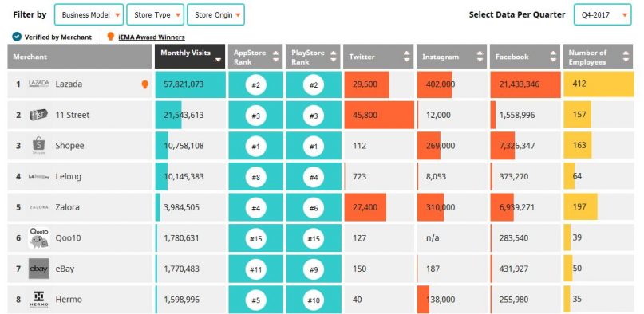644x314 pixels.
Task: Toggle sort arrows on Instagram column
Action: [x=480, y=57]
